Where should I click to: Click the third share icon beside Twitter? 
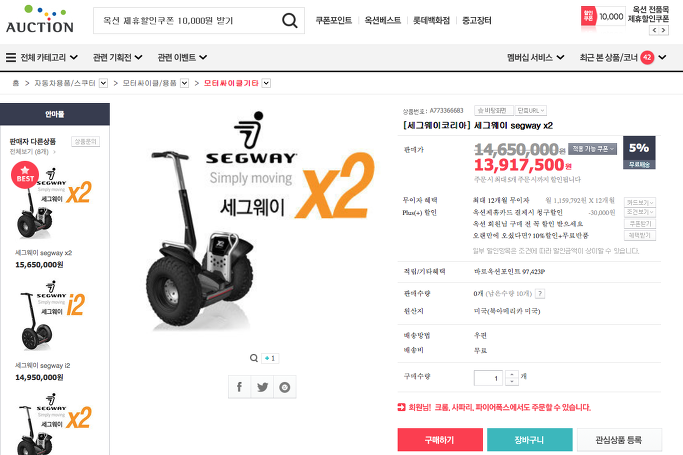(x=285, y=387)
